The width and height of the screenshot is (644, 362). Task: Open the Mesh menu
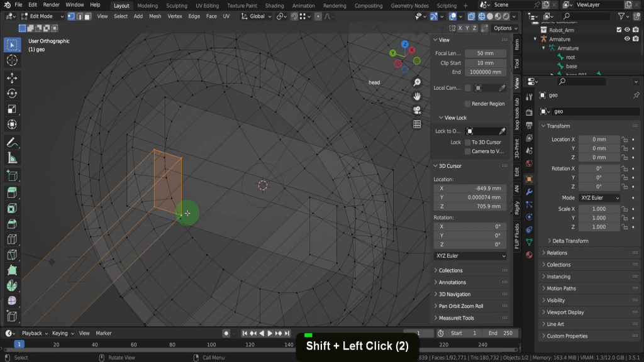click(155, 16)
